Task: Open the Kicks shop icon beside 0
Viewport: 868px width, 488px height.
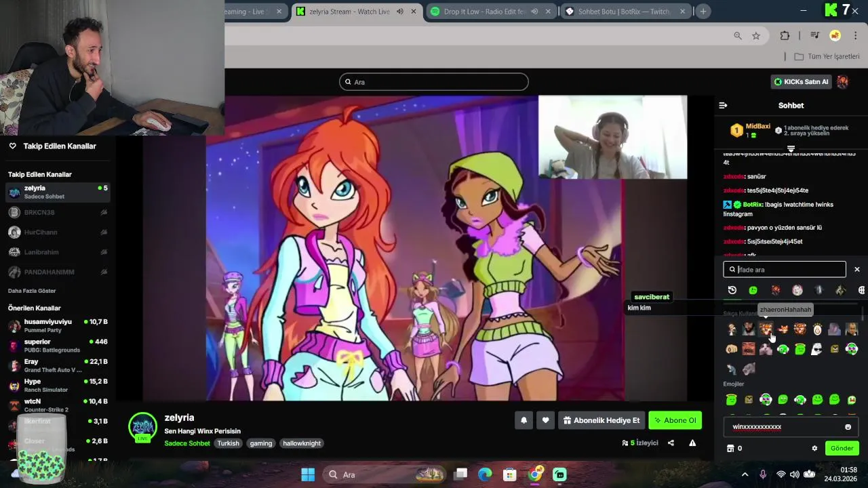Action: [730, 448]
